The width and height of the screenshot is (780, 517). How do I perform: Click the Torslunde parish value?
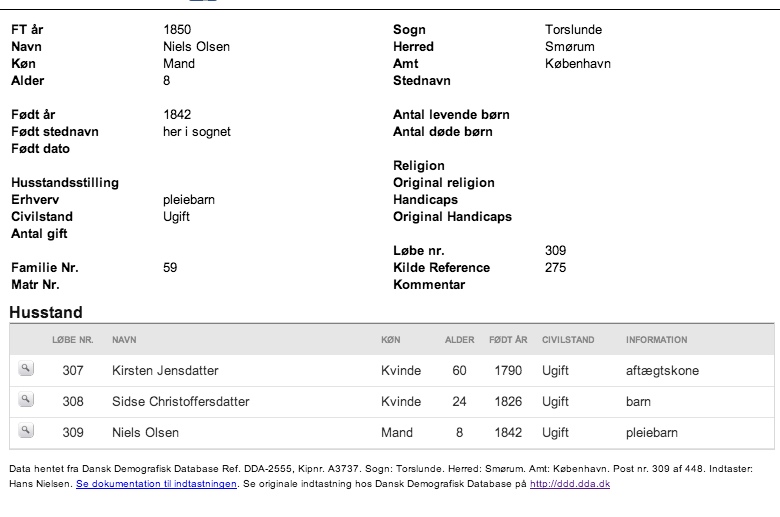point(573,29)
